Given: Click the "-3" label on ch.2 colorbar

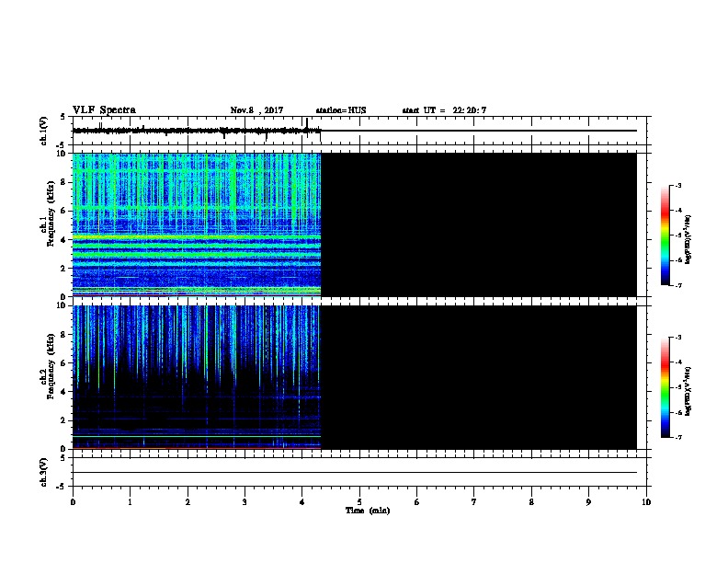Looking at the screenshot, I should (x=677, y=338).
